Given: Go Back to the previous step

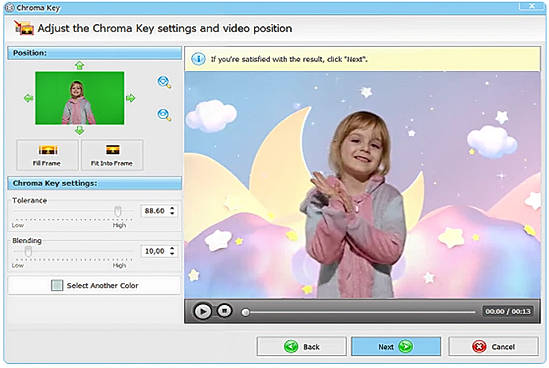Looking at the screenshot, I should point(301,347).
